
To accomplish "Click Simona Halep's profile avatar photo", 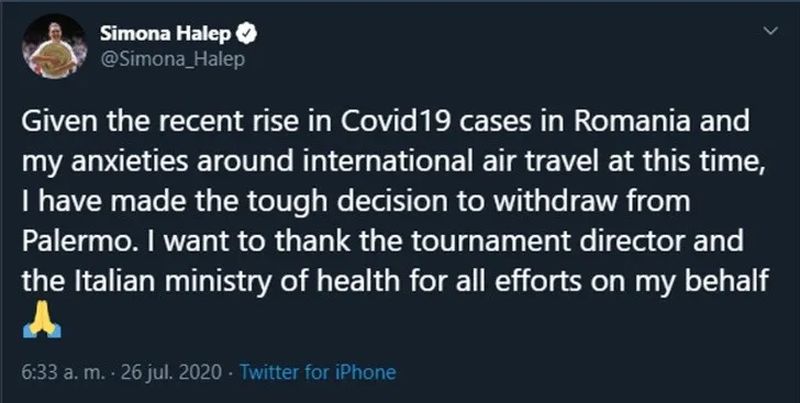I will (53, 46).
